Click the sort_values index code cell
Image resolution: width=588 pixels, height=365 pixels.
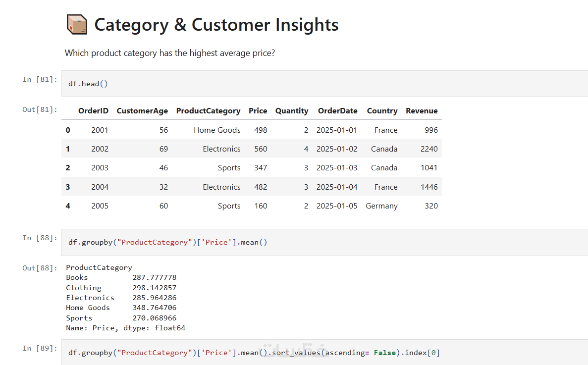tap(325, 352)
